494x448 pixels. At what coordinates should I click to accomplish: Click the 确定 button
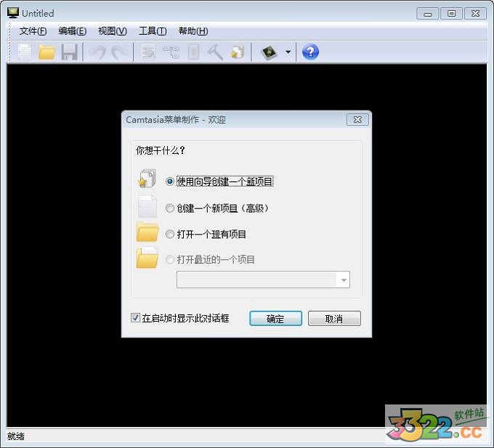click(275, 319)
